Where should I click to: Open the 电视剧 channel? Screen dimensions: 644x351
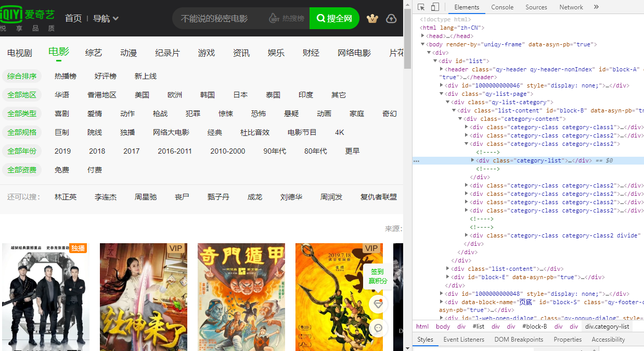pos(20,53)
